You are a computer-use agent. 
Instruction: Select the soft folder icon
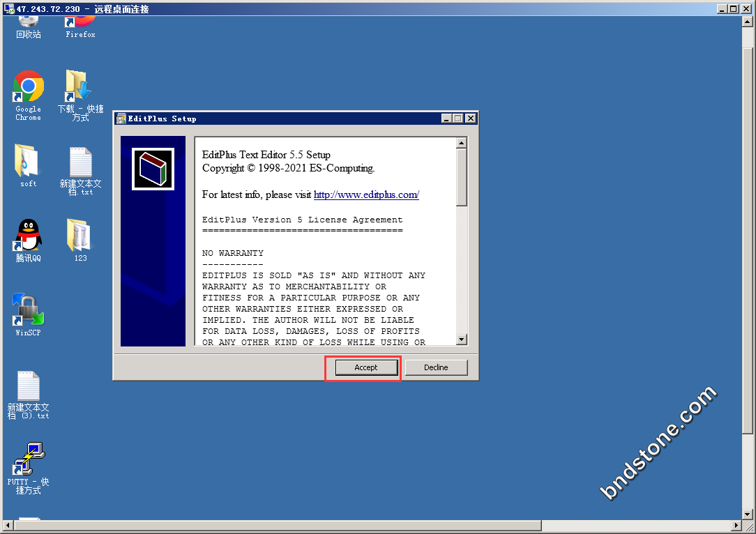[29, 161]
